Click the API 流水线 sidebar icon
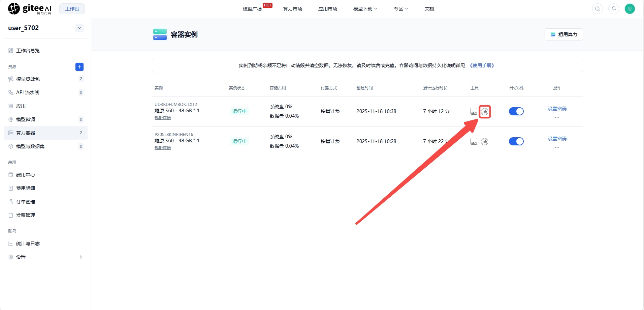This screenshot has height=310, width=644. 11,92
